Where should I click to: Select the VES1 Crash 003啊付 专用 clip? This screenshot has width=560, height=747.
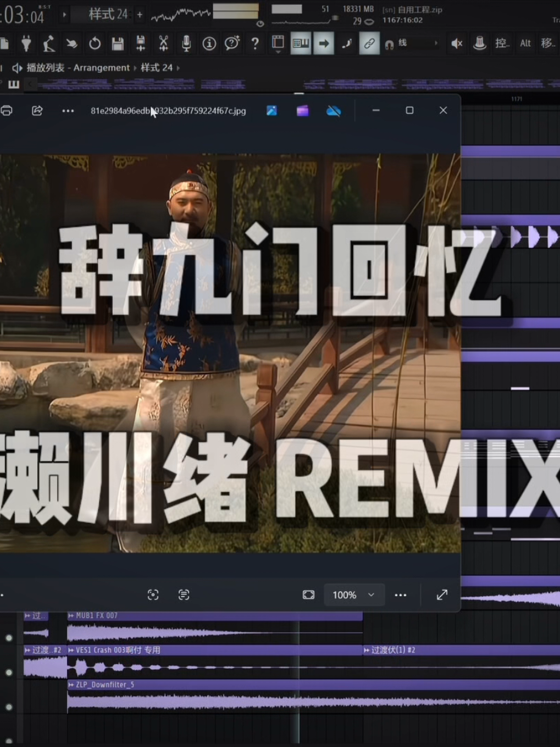coord(215,662)
